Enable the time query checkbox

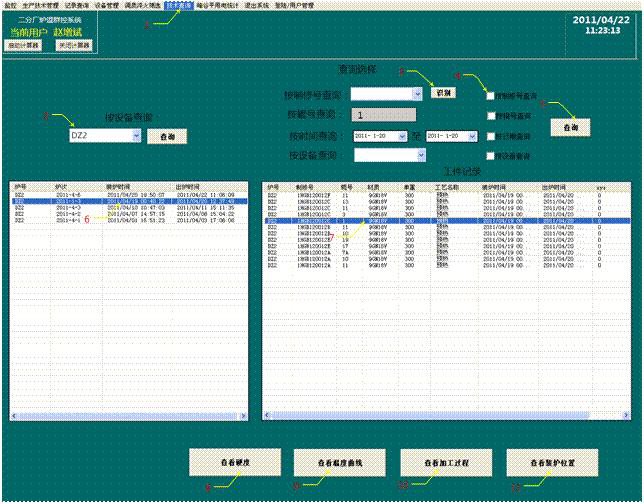(491, 135)
